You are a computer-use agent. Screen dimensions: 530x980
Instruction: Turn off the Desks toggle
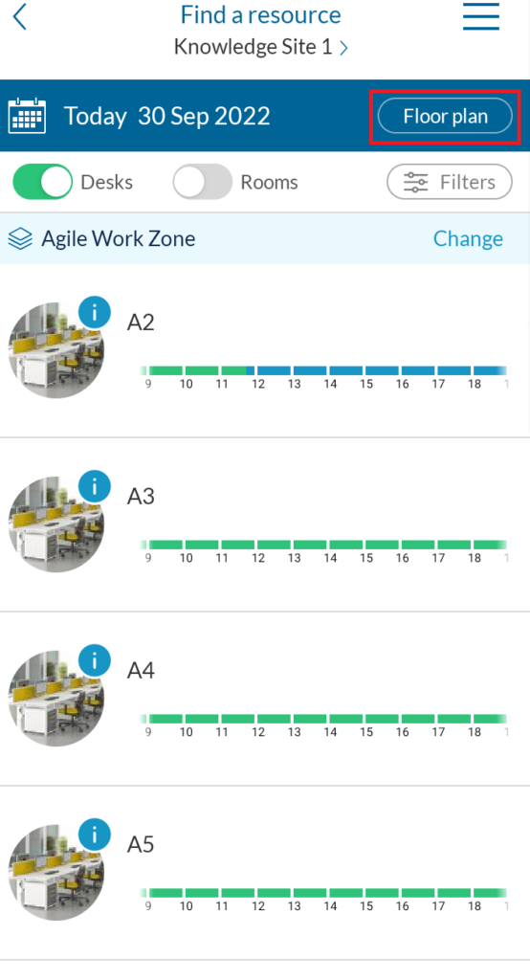[42, 182]
